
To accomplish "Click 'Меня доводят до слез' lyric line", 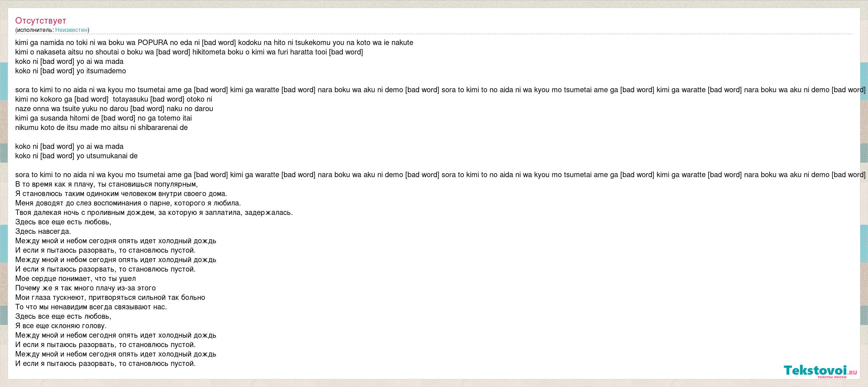I will [128, 203].
